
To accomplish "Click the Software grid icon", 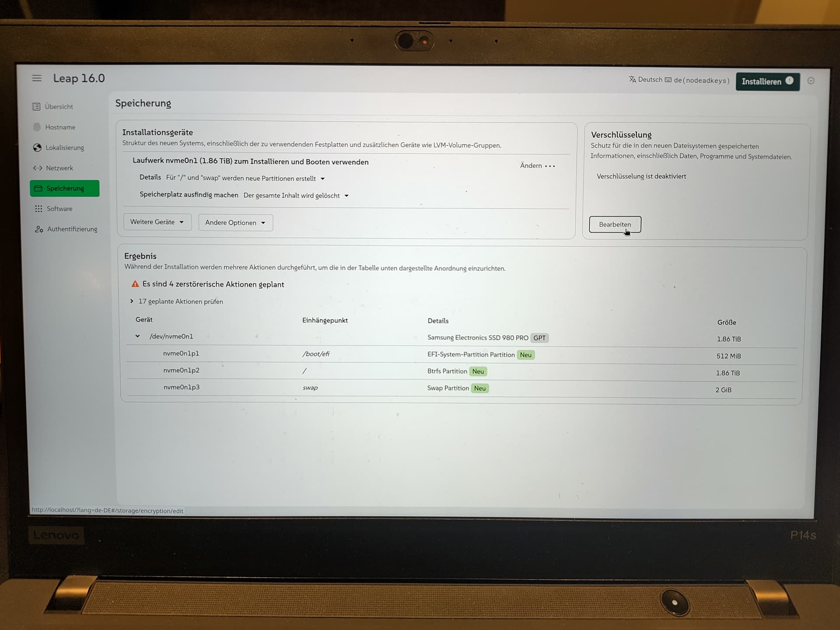I will (x=38, y=209).
